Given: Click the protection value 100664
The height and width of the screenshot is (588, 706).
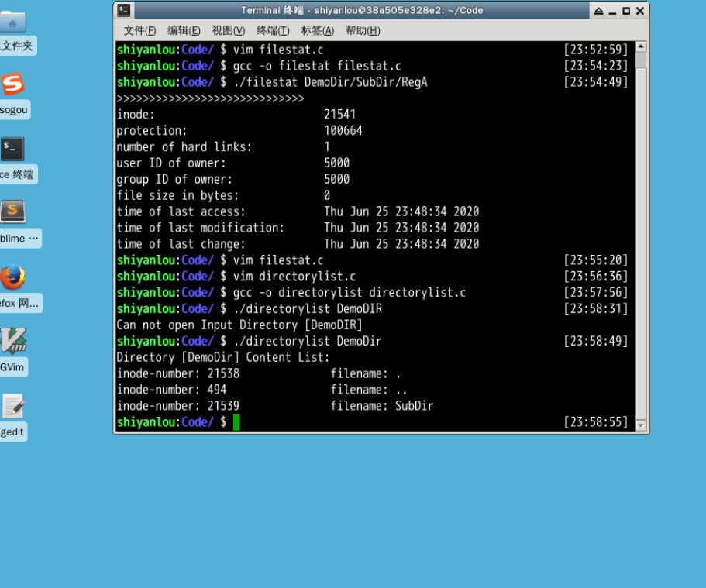Looking at the screenshot, I should click(343, 131).
